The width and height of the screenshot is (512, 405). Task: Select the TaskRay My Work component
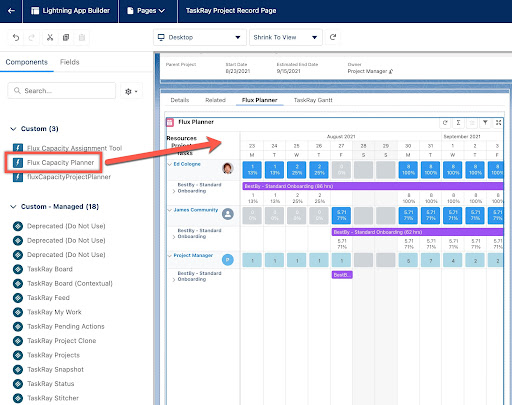point(54,312)
